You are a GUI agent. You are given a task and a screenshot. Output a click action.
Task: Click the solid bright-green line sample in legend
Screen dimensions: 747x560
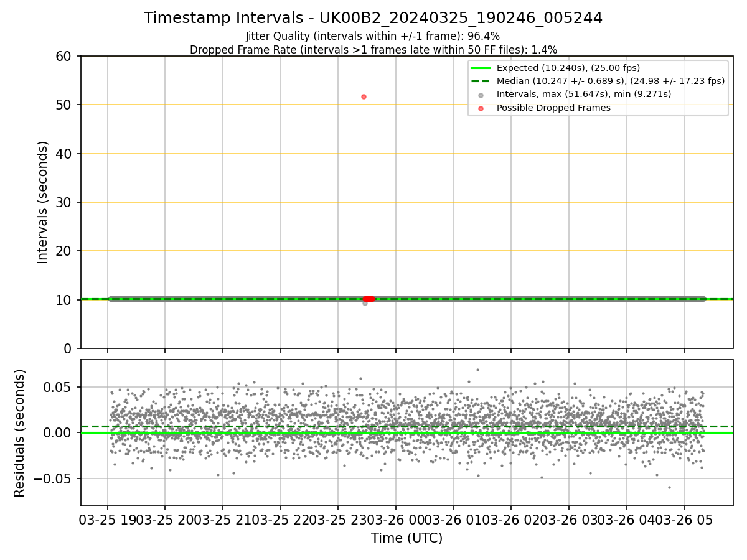click(481, 68)
